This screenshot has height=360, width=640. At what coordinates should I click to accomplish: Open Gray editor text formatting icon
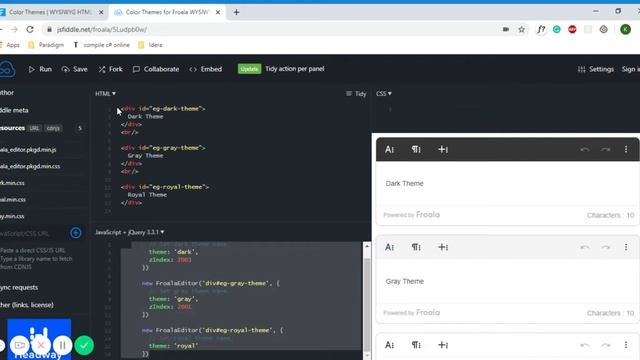click(389, 247)
